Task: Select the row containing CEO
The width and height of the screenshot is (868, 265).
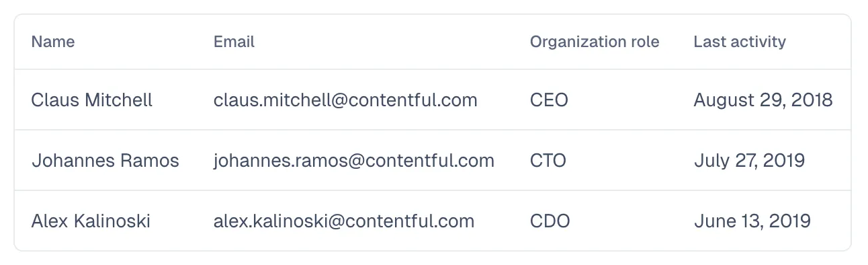Action: tap(433, 100)
